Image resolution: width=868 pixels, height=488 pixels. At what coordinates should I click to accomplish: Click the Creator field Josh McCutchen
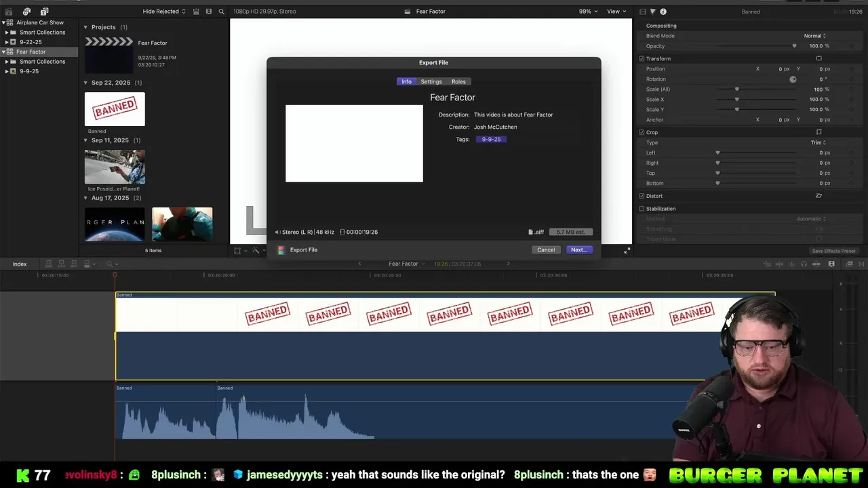(x=496, y=127)
